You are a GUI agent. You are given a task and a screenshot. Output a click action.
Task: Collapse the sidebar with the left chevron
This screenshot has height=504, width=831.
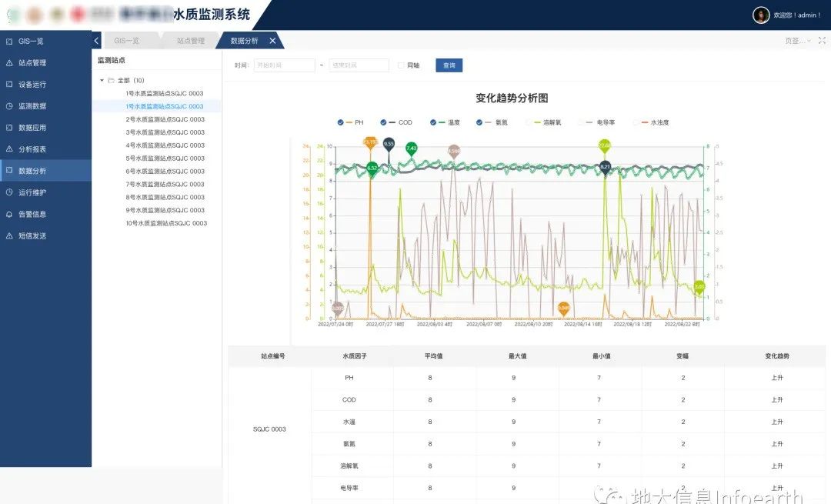coord(96,40)
